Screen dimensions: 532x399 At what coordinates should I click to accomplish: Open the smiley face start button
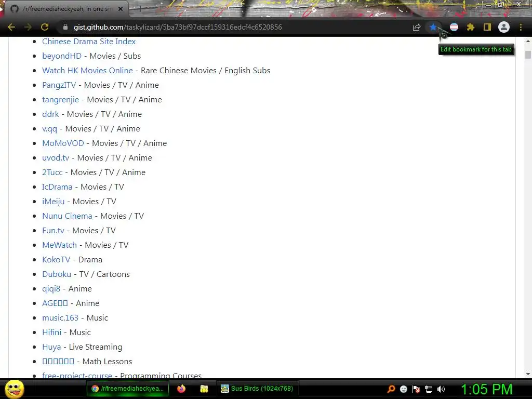coord(14,389)
